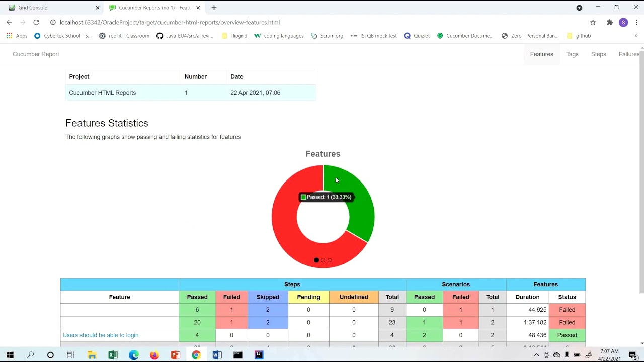Viewport: 644px width, 362px height.
Task: Open the Steps navigation item
Action: click(x=599, y=54)
